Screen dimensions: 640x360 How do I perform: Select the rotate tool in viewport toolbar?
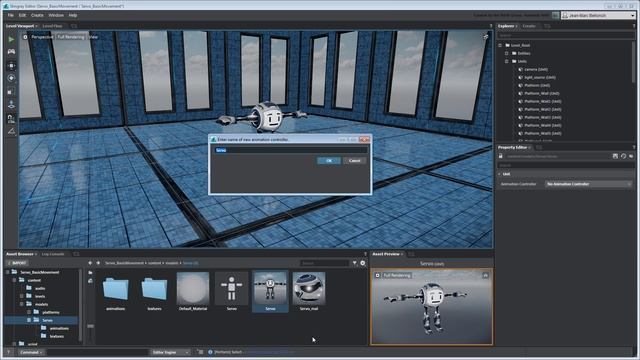(11, 78)
